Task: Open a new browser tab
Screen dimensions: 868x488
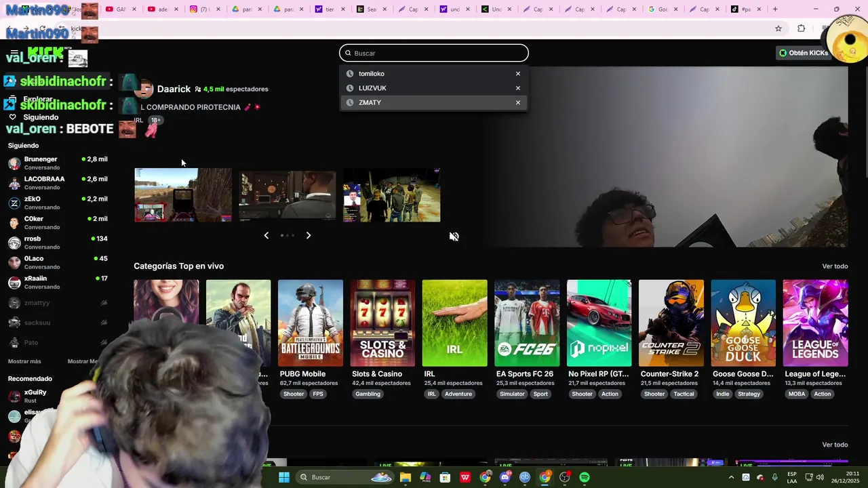Action: click(775, 9)
